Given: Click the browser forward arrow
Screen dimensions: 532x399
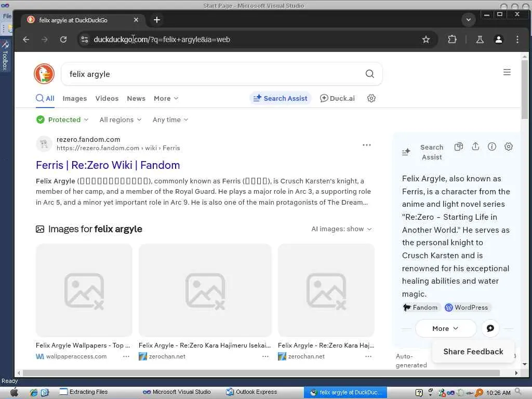Looking at the screenshot, I should pos(45,39).
